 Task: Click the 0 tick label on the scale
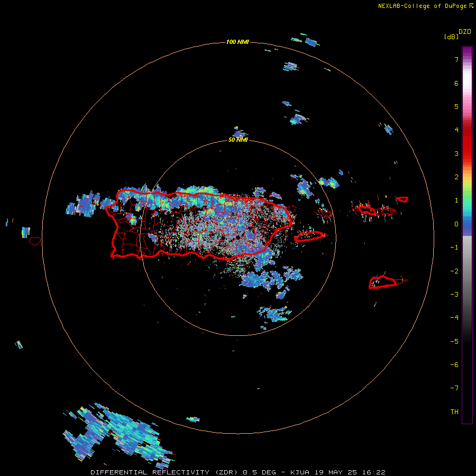456,224
